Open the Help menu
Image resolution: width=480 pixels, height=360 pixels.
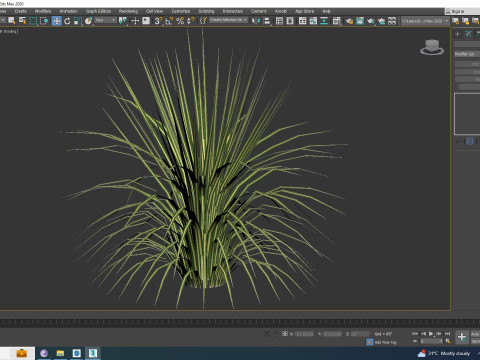(326, 11)
